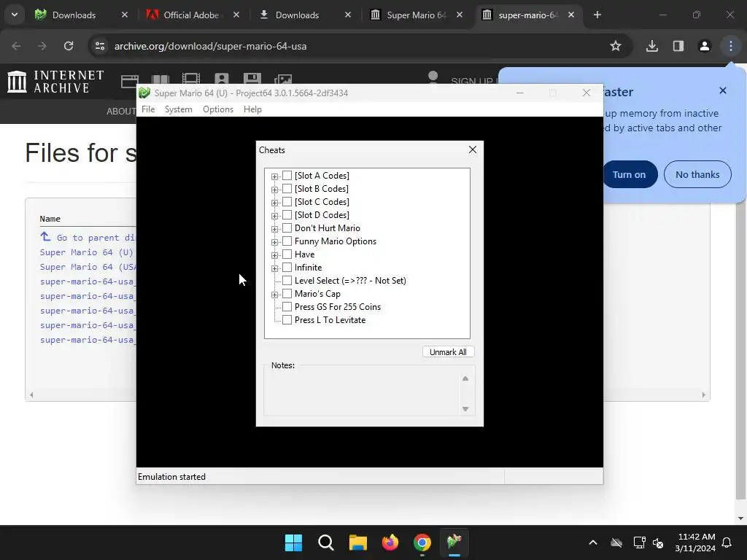Check the Level Select cheat box
Screen dimensions: 747x560
287,281
